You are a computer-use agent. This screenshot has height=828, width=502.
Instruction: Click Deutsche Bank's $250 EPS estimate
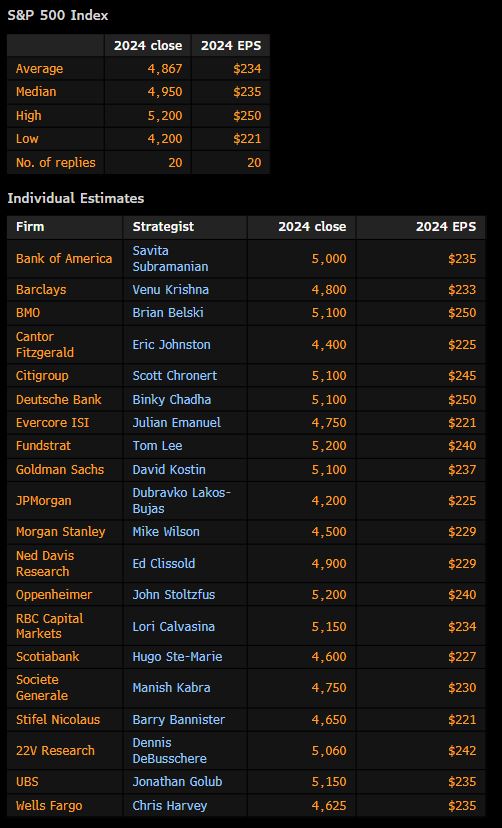coord(462,399)
